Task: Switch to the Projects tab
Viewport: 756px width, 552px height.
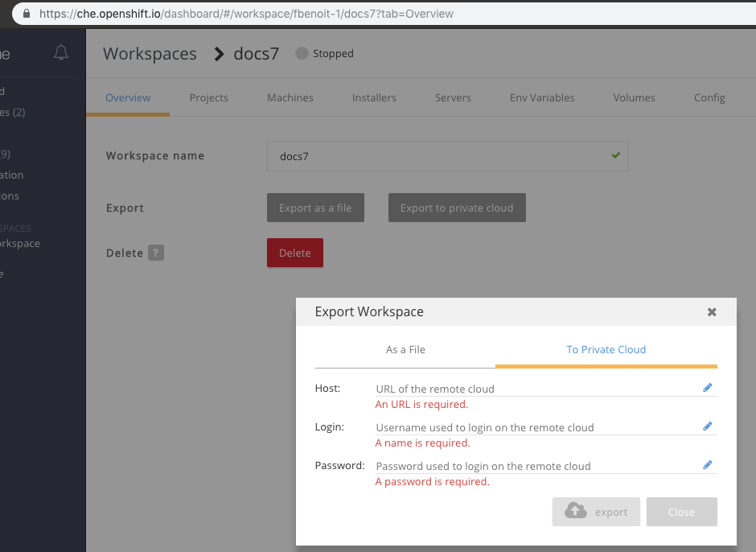Action: [208, 98]
